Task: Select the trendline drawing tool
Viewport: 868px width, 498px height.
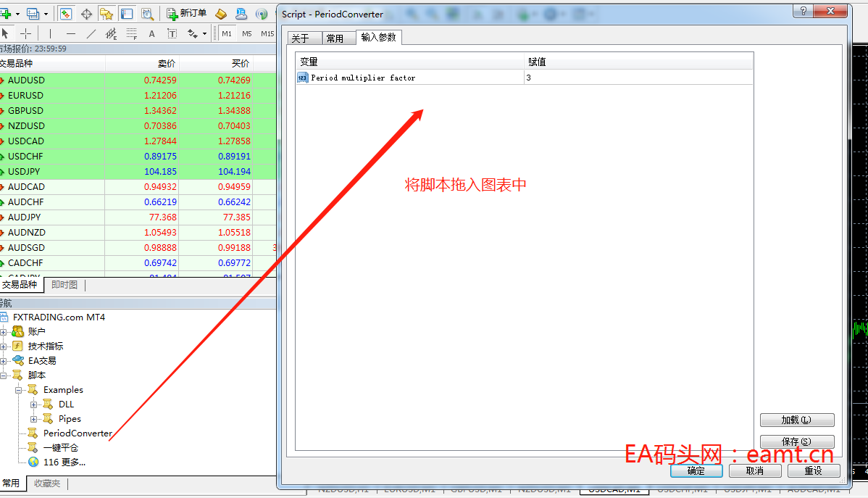Action: tap(91, 34)
